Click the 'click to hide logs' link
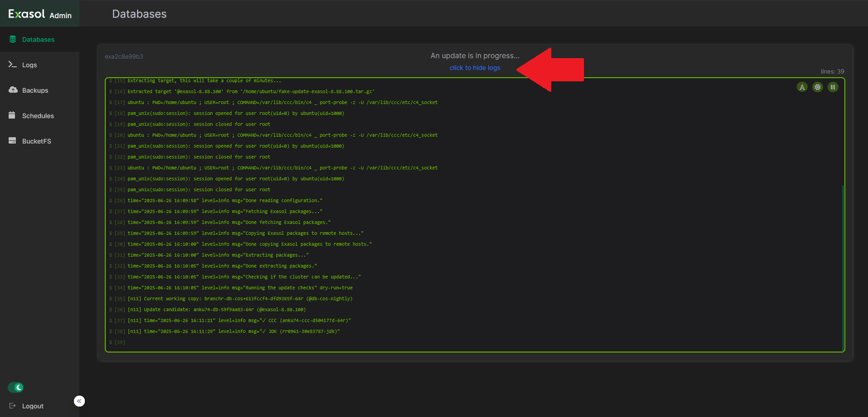The height and width of the screenshot is (417, 868). tap(475, 68)
